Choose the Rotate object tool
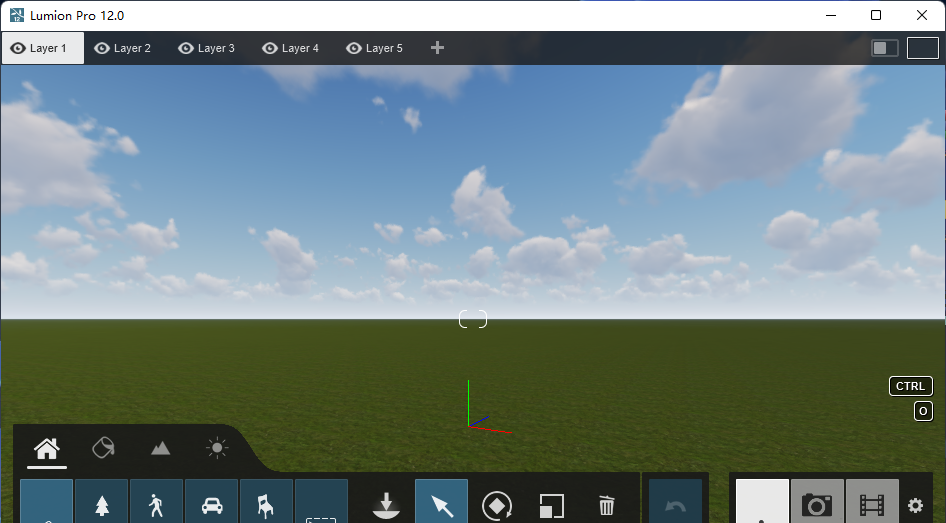Screen dimensions: 946x523 [497, 504]
